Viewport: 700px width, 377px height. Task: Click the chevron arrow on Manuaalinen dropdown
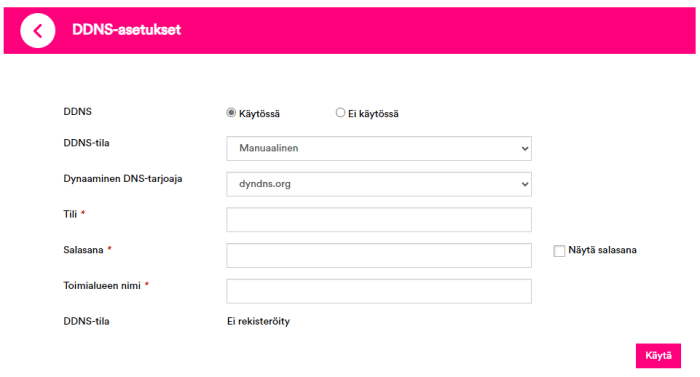525,148
